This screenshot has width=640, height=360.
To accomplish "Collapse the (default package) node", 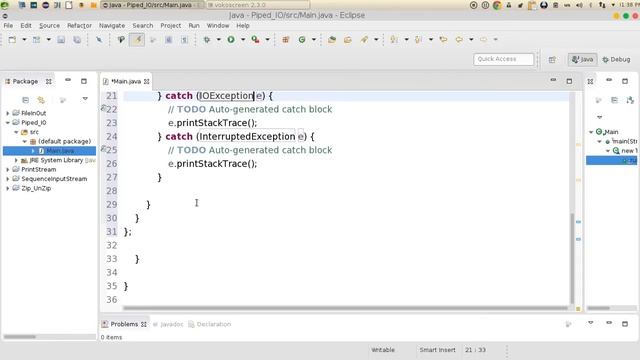I will point(24,141).
